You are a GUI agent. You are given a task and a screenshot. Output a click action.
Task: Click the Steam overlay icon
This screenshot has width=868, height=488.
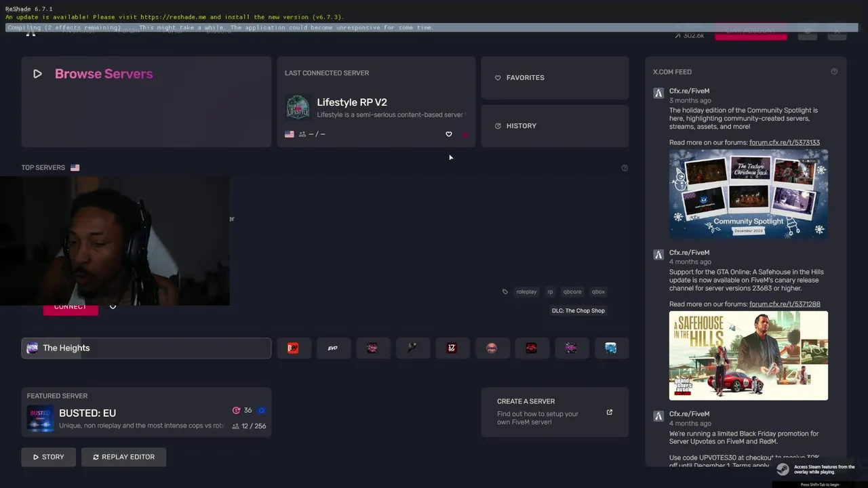click(783, 469)
